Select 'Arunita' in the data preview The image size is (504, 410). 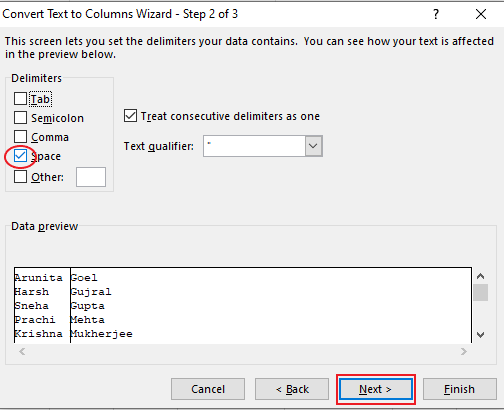coord(38,278)
